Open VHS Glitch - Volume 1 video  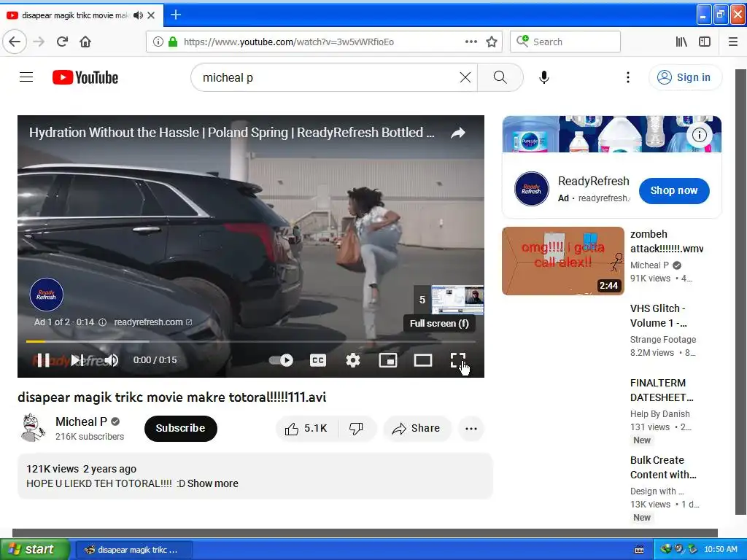pos(659,316)
